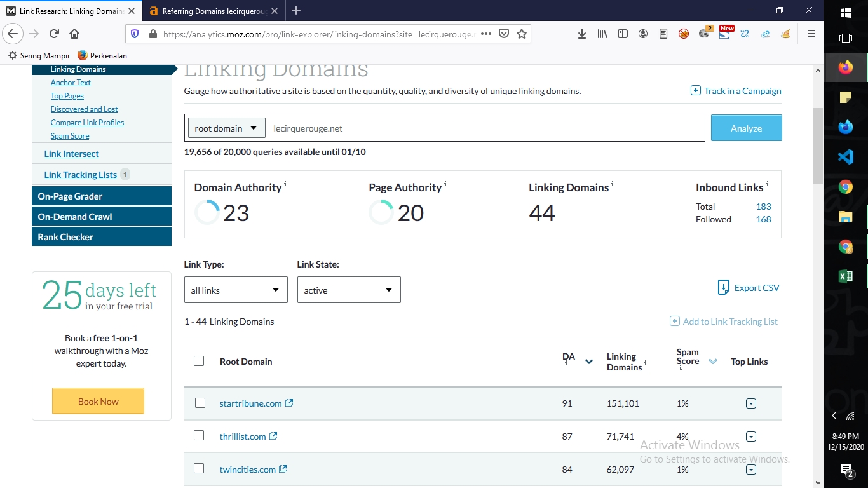
Task: Save page to Pocket
Action: (x=504, y=34)
